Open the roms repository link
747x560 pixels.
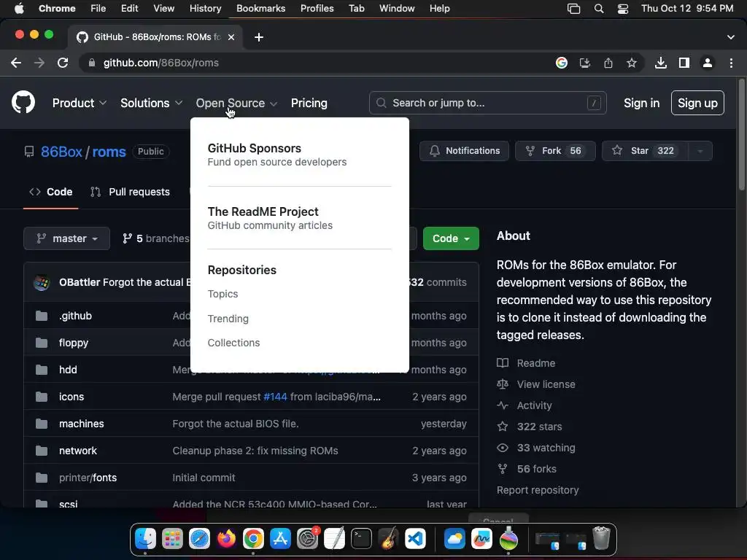point(109,152)
